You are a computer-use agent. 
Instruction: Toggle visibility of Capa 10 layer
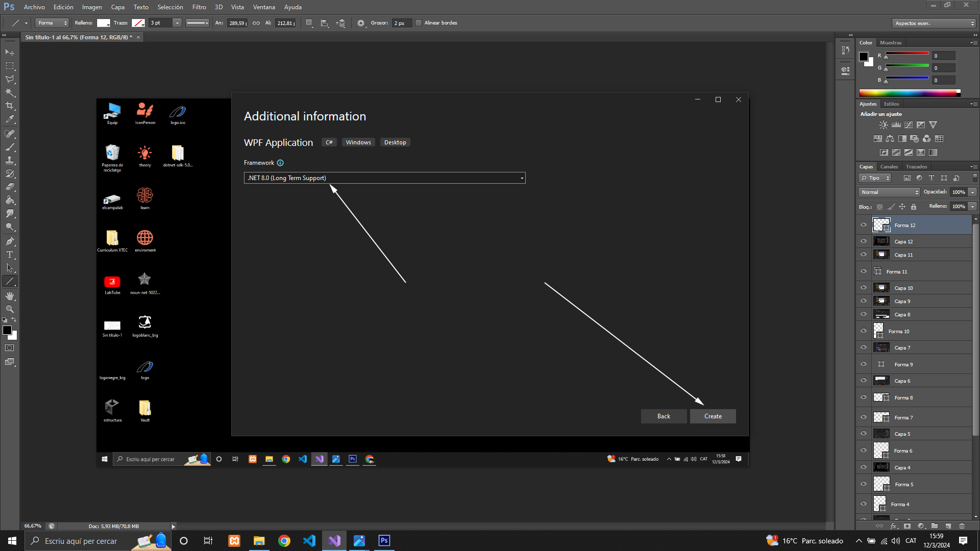click(x=864, y=288)
